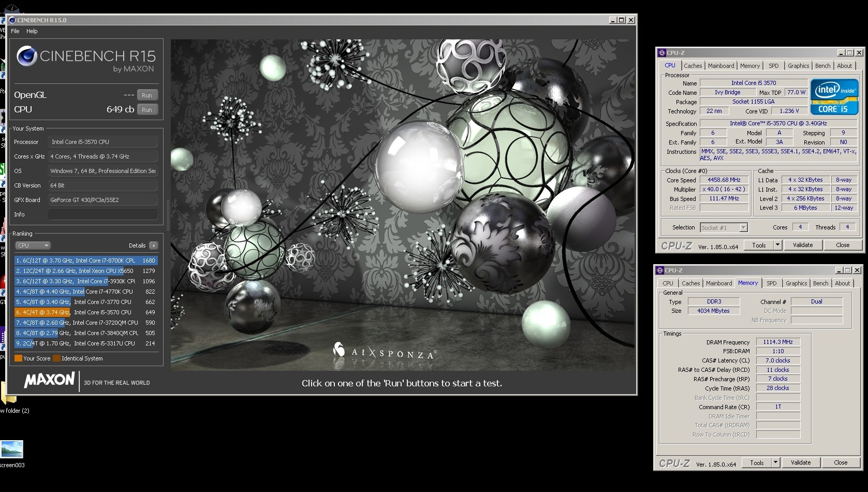Click the CPU score value 649 cb
The image size is (868, 492).
coord(120,109)
